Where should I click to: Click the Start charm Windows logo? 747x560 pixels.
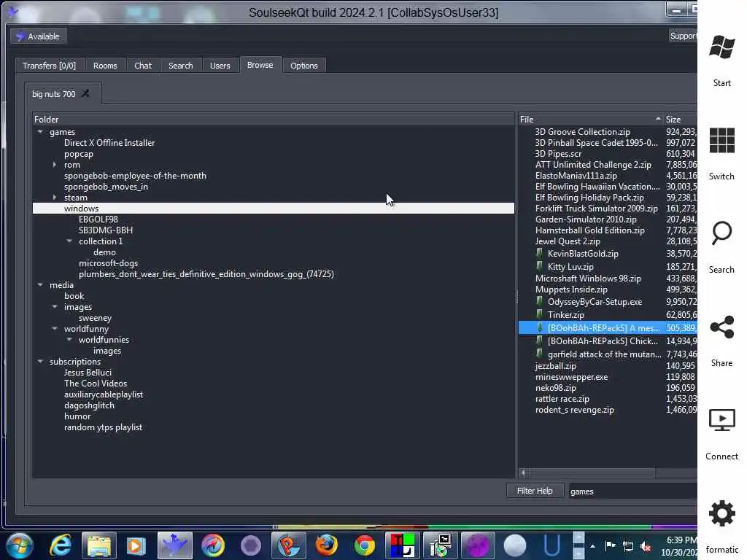point(721,47)
